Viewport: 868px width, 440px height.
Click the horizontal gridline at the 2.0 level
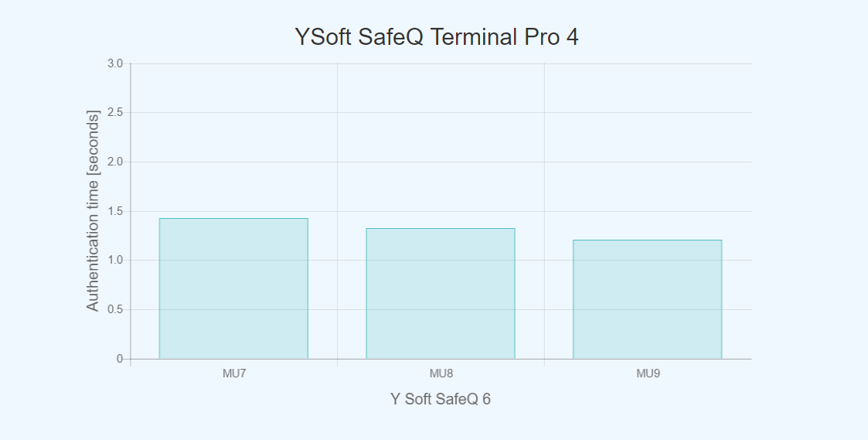[441, 162]
